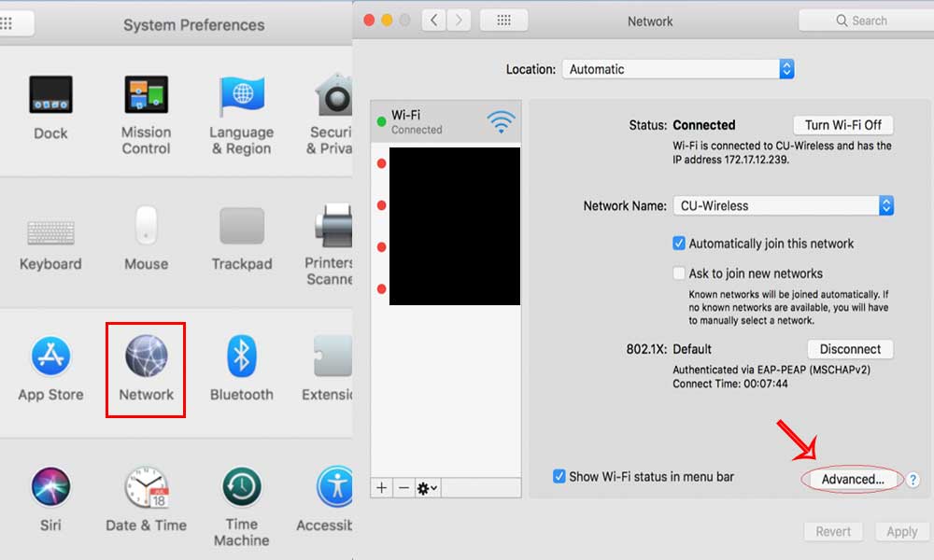Open the App Store preferences pane
Image resolution: width=934 pixels, height=560 pixels.
coord(50,369)
